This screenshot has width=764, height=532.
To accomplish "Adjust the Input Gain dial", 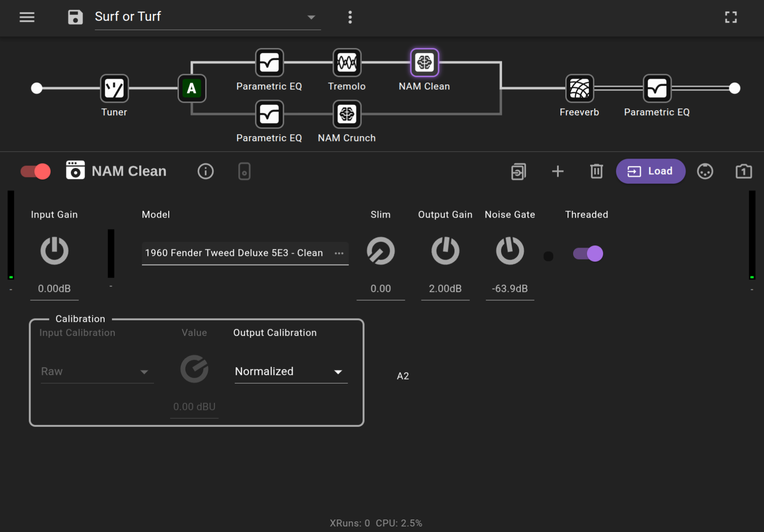I will 54,251.
